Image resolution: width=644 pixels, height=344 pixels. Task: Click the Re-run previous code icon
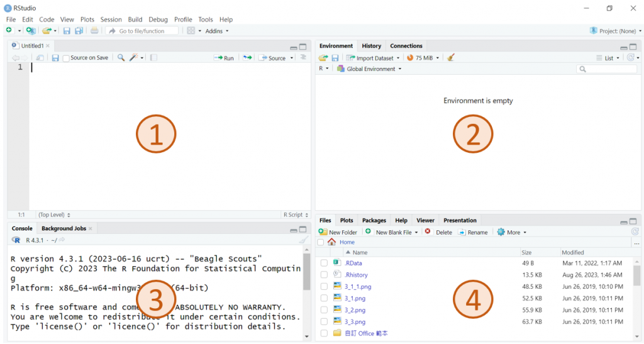pyautogui.click(x=247, y=58)
